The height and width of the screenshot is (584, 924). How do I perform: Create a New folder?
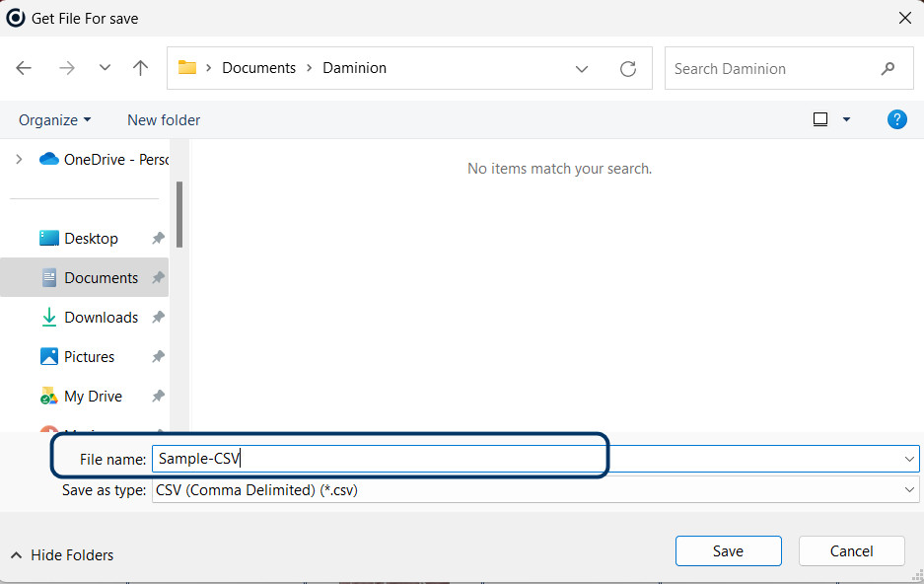point(164,119)
